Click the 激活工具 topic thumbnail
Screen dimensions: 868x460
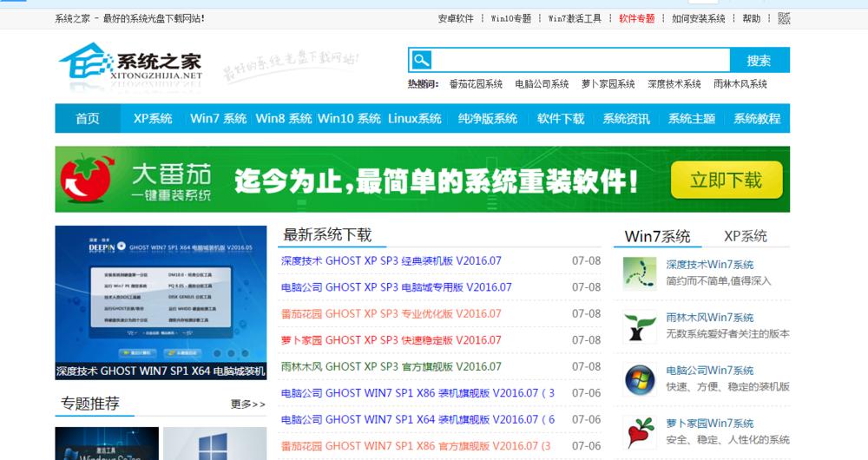tap(107, 444)
